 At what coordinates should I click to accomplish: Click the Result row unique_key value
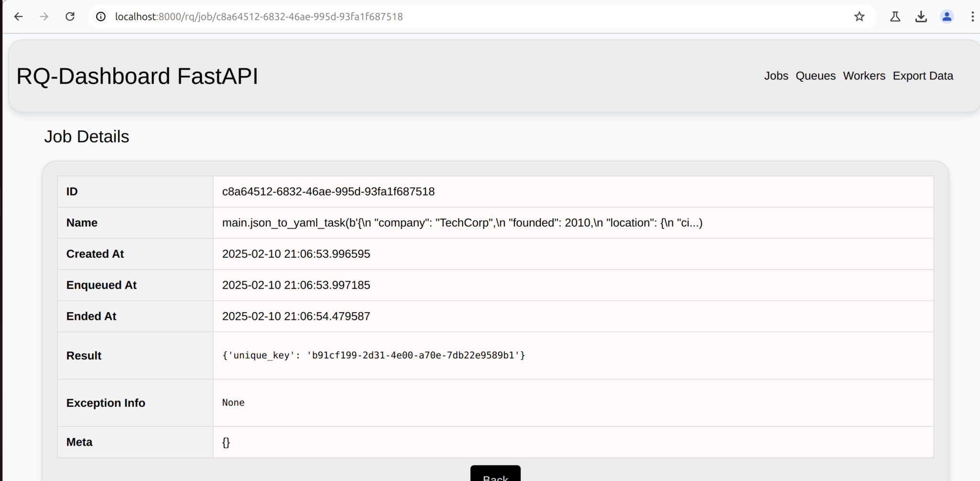tap(373, 355)
